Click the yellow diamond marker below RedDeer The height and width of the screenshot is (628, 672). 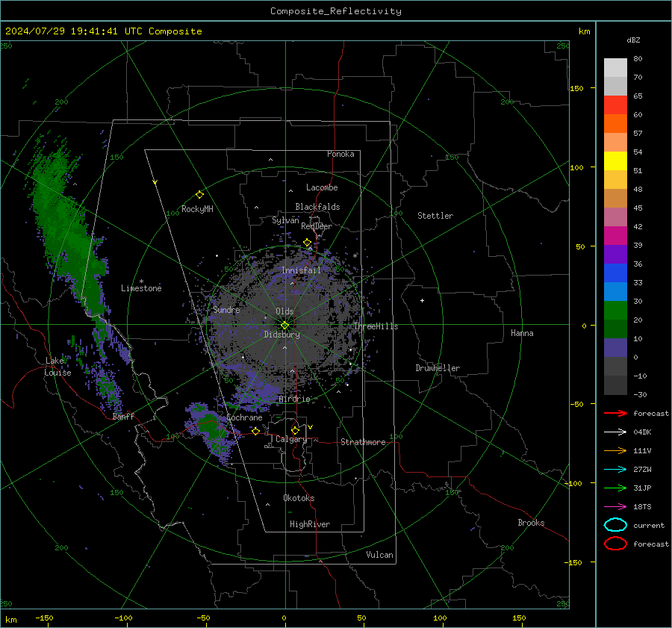[x=307, y=243]
